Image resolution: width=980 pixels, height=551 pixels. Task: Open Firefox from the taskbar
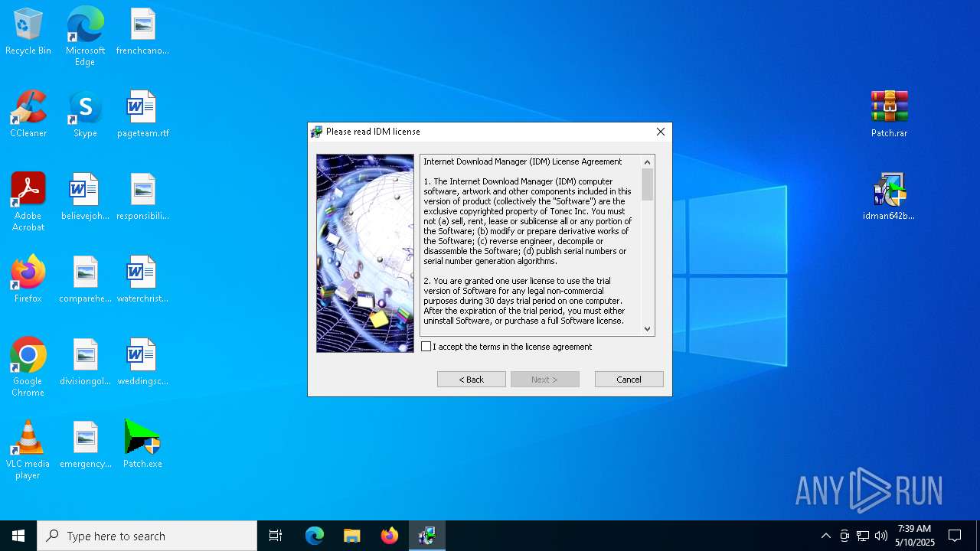[390, 536]
